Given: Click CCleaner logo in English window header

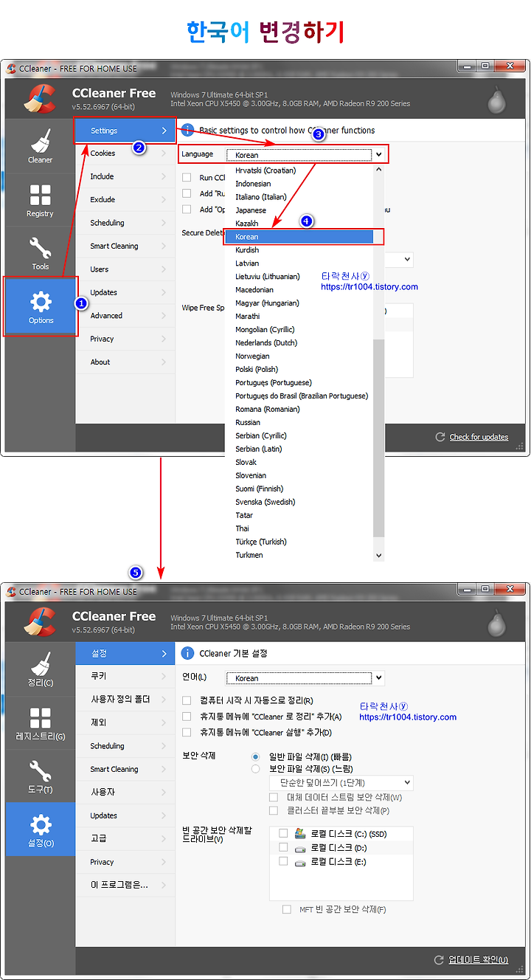Looking at the screenshot, I should tap(40, 100).
